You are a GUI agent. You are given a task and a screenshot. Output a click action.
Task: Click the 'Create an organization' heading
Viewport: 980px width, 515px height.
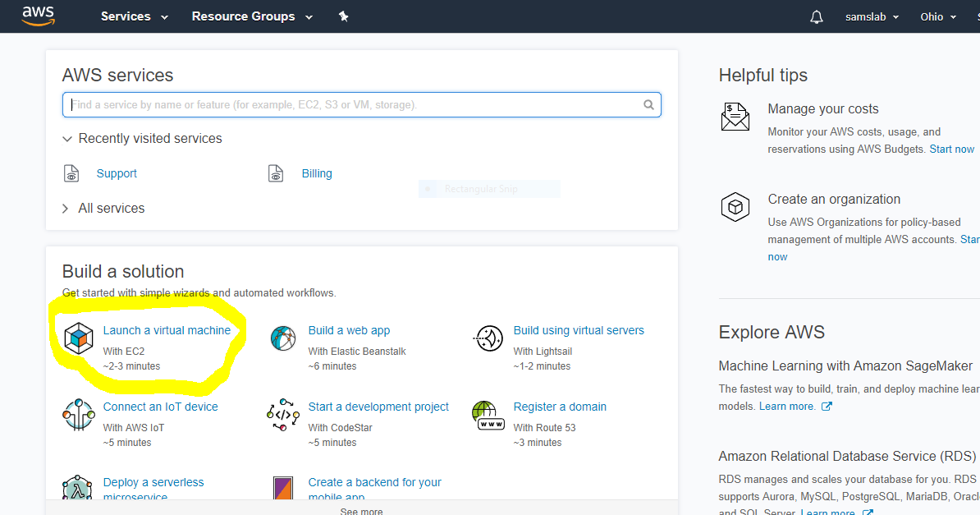click(835, 199)
